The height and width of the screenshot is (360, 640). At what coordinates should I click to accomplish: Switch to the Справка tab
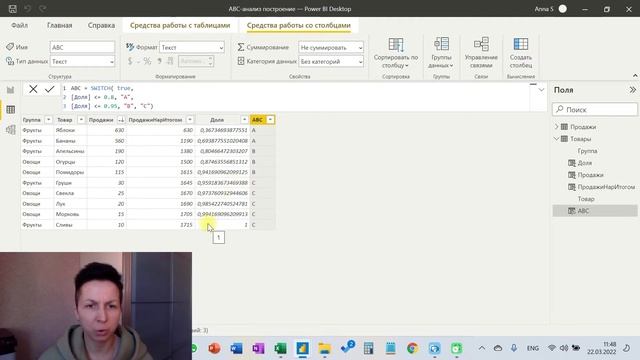(101, 25)
